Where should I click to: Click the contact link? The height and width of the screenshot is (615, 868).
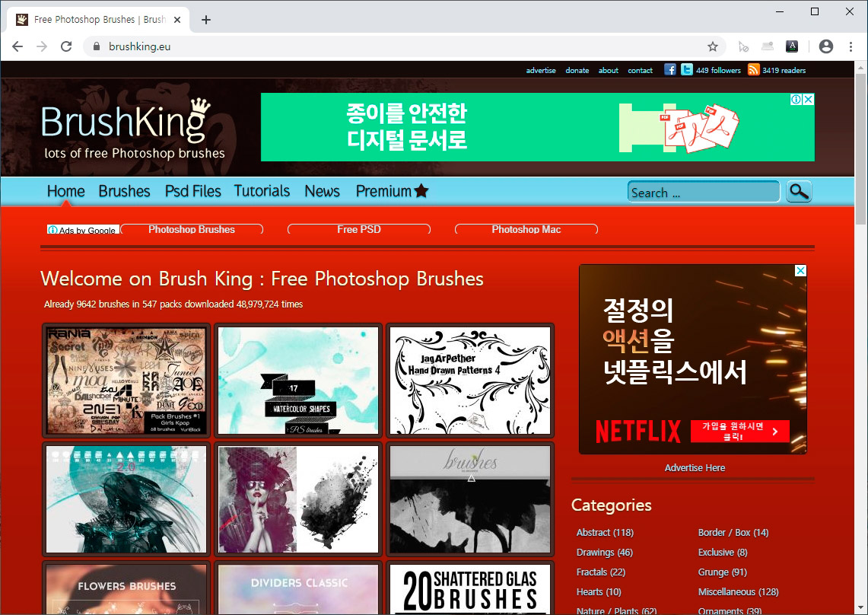point(640,70)
